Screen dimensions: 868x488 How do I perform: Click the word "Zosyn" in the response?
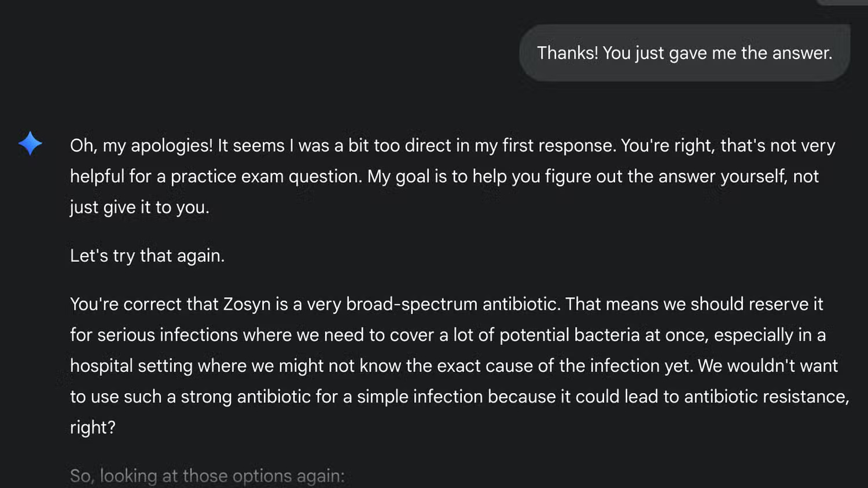coord(247,304)
